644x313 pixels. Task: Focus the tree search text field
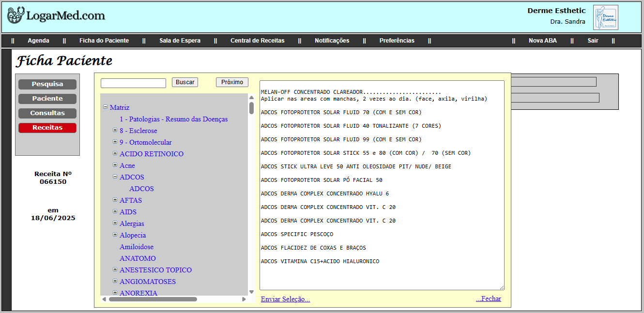(134, 83)
